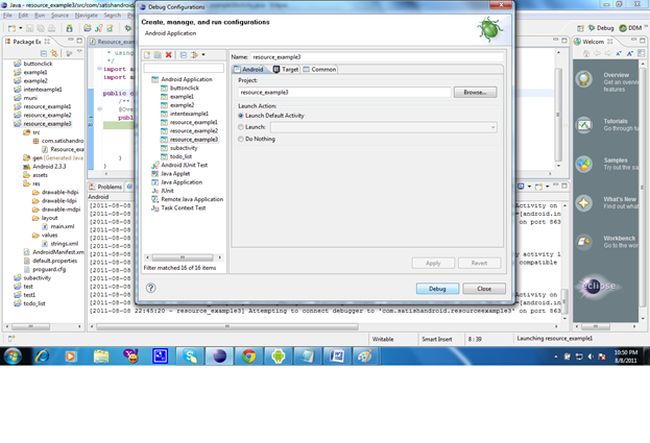650x443 pixels.
Task: Select intentexample1 in configurations tree
Action: (x=189, y=114)
